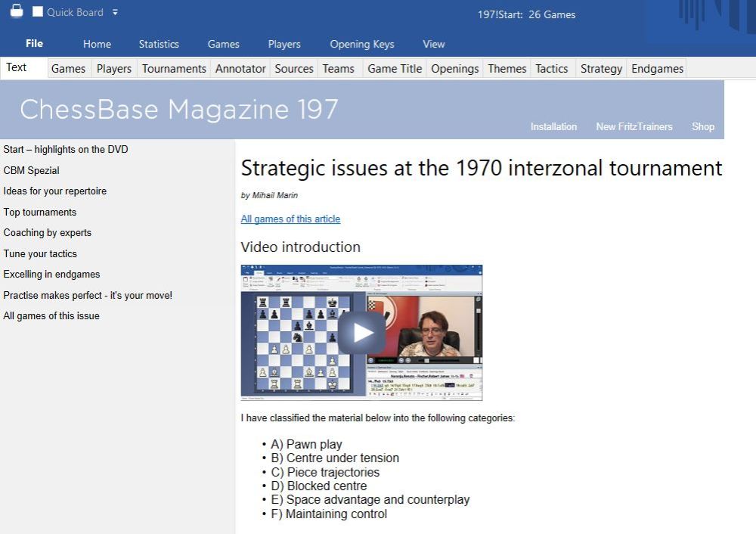756x534 pixels.
Task: Open the File menu
Action: 34,44
